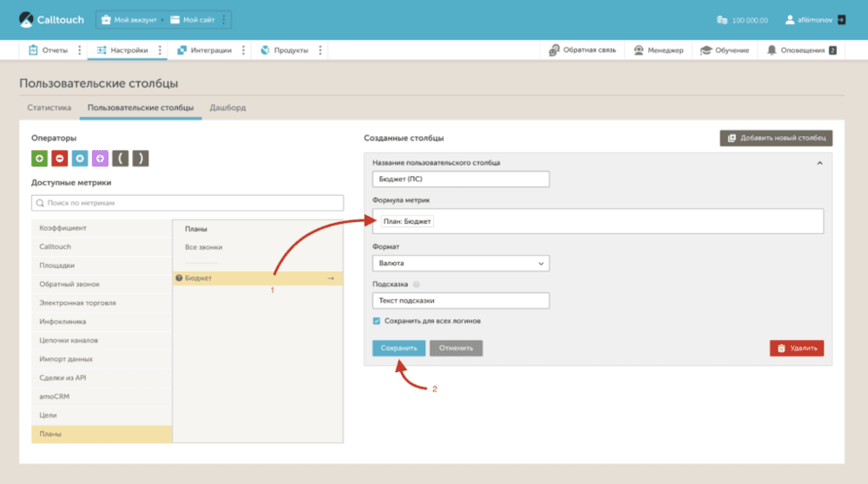Select the Электронная торговля metric category
Image resolution: width=868 pixels, height=484 pixels.
point(102,303)
